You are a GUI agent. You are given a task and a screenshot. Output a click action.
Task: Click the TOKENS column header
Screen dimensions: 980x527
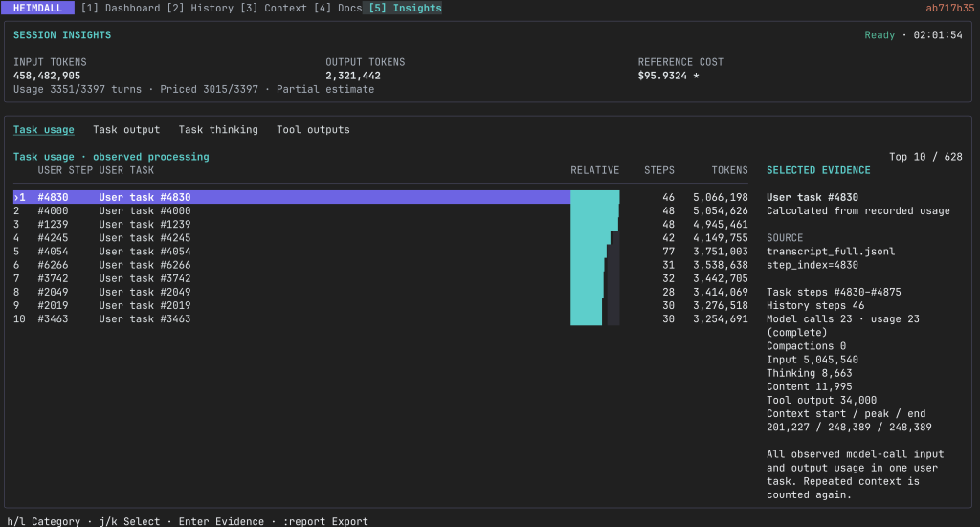coord(729,170)
